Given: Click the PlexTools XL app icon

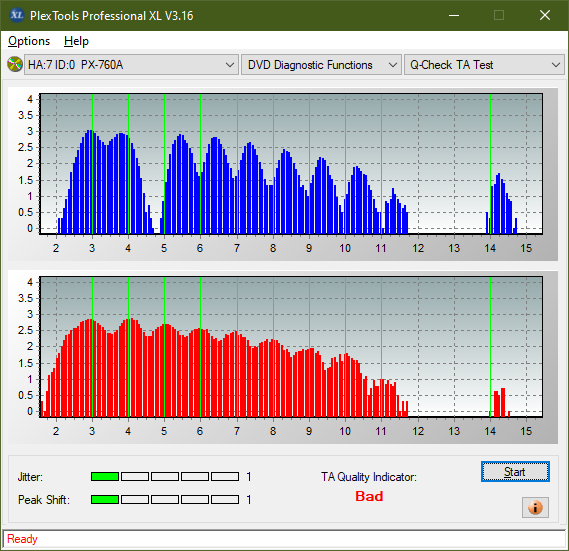Looking at the screenshot, I should click(x=16, y=15).
